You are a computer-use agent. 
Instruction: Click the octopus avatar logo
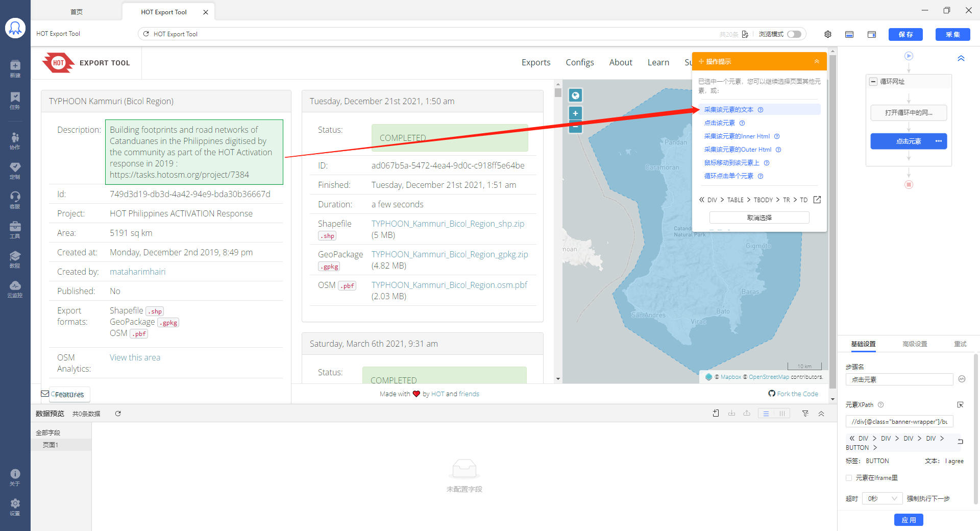tap(15, 28)
